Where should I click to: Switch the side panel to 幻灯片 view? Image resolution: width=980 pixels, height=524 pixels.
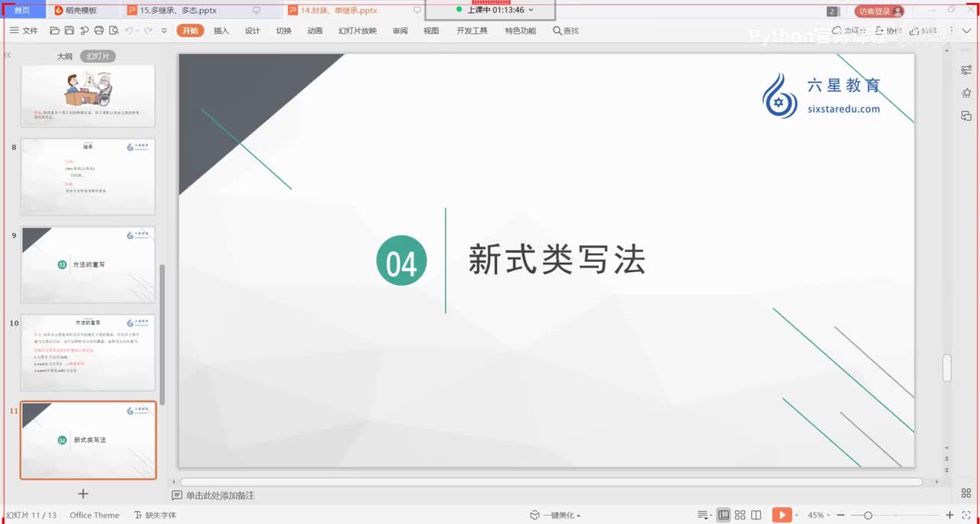point(98,57)
